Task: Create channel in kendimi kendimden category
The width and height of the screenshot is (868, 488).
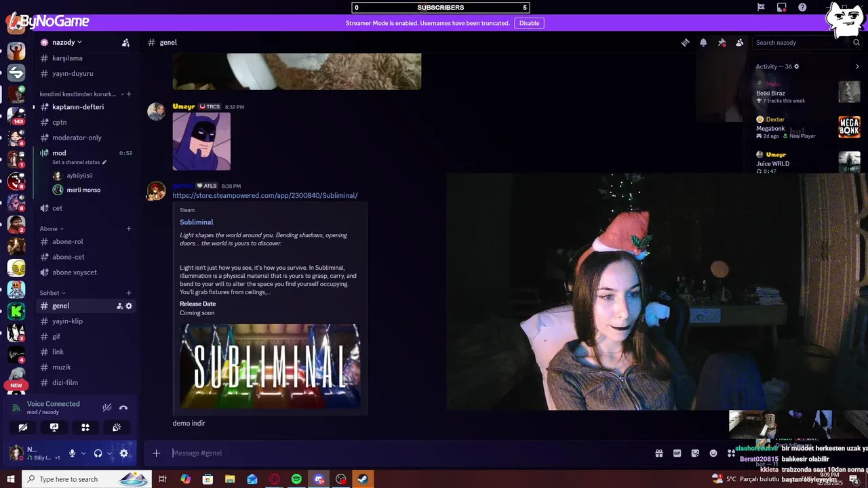Action: point(129,94)
